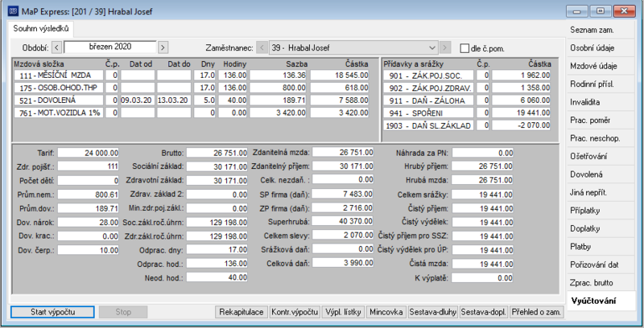This screenshot has height=328, width=644.
Task: Click the 'Start výpočtu' button
Action: click(52, 312)
